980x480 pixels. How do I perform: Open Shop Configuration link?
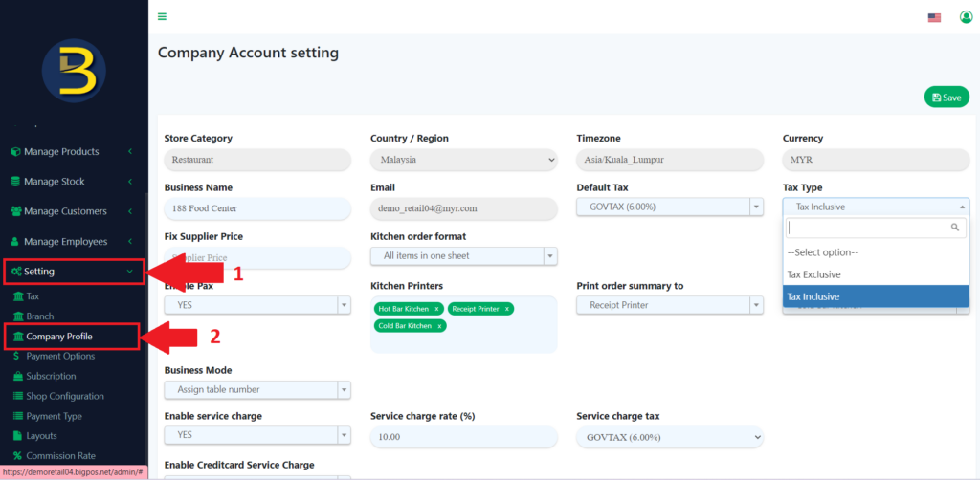65,397
